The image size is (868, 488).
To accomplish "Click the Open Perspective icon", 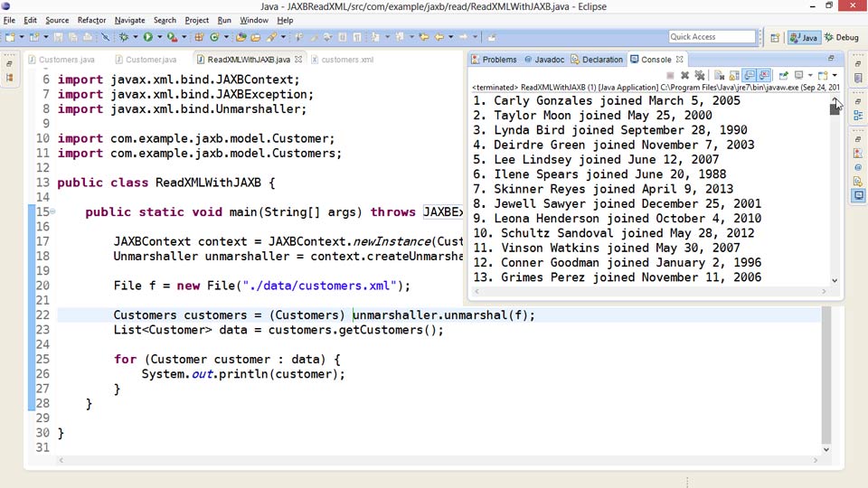I will [x=775, y=37].
